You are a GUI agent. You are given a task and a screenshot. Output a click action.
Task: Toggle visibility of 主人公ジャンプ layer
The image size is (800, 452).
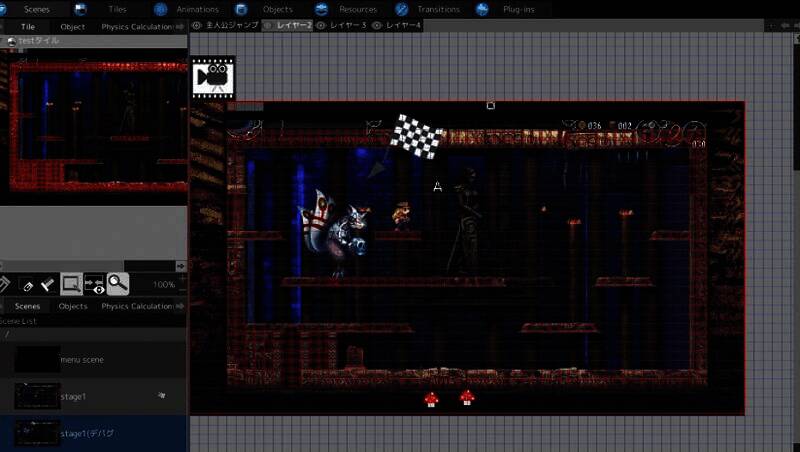197,25
